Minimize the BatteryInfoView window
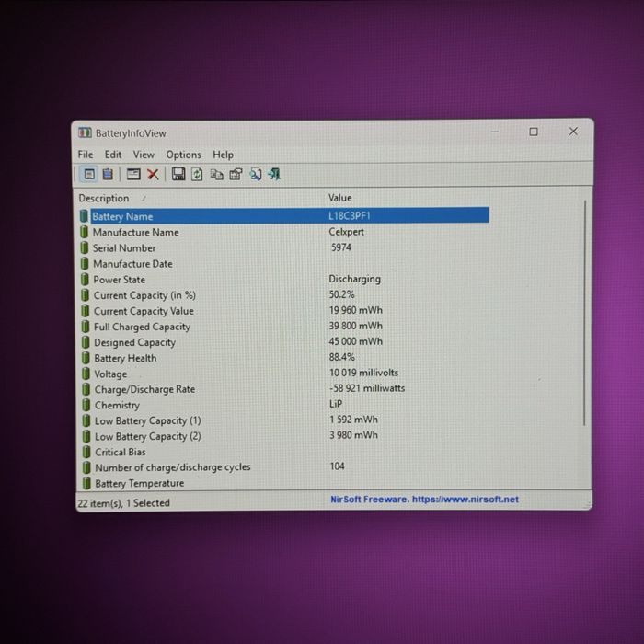The width and height of the screenshot is (644, 644). [495, 132]
